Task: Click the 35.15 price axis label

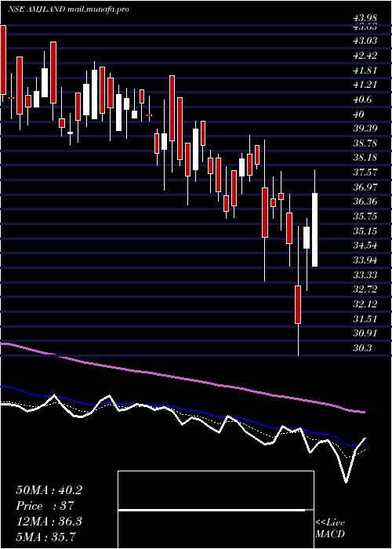Action: [x=365, y=231]
